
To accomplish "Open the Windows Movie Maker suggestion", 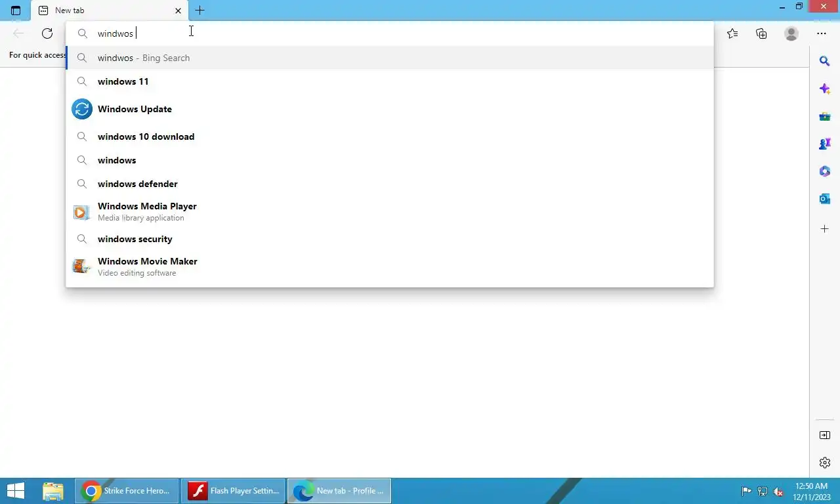I will coord(390,266).
